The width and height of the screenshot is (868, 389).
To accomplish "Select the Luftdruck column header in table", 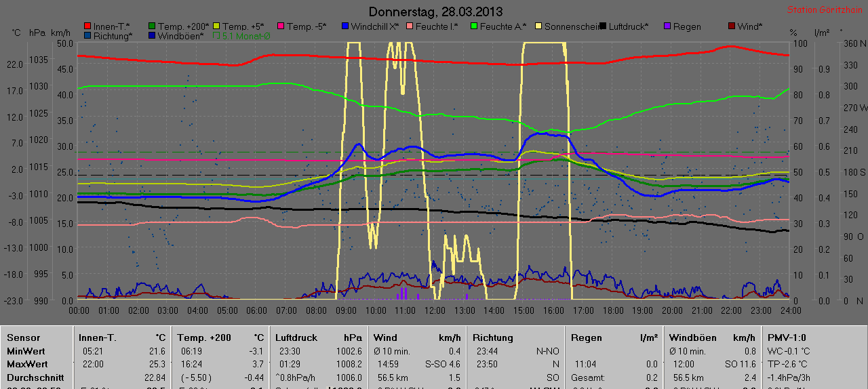I will tap(296, 337).
